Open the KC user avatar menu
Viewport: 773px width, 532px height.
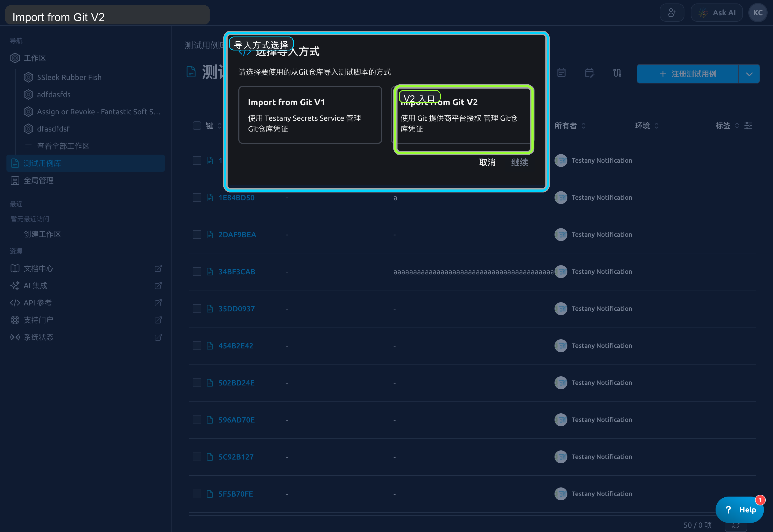click(757, 13)
